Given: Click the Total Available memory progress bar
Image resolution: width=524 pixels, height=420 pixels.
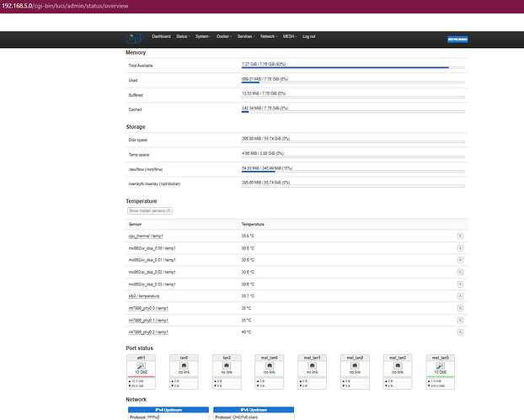Looking at the screenshot, I should (353, 68).
